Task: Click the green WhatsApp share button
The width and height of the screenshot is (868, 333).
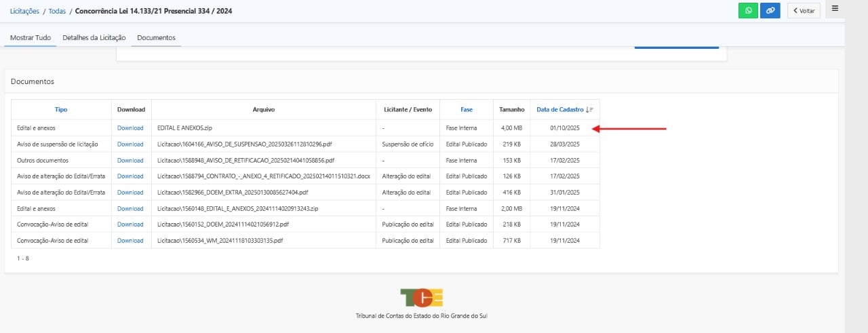Action: point(748,11)
